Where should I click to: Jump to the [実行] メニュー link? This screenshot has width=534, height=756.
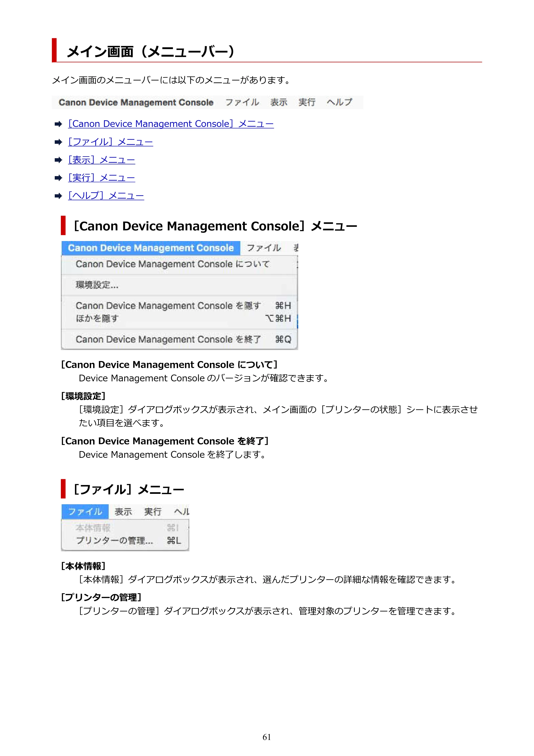click(x=102, y=178)
